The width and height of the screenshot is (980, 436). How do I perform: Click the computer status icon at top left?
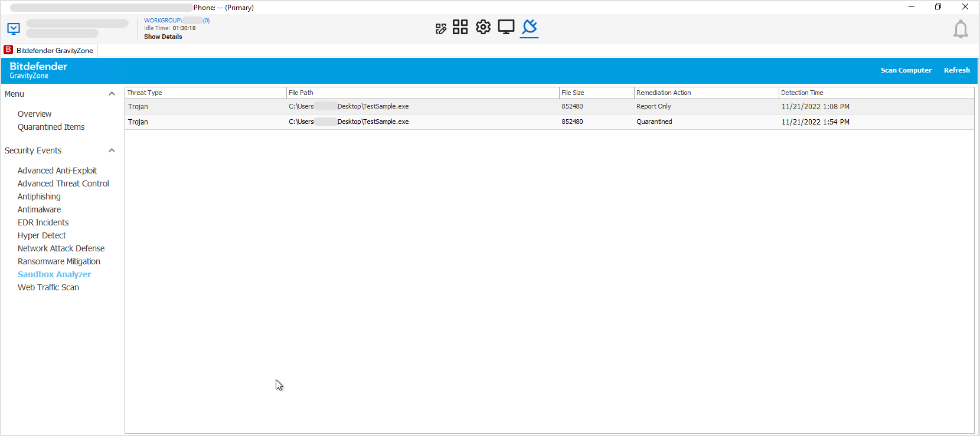coord(14,28)
